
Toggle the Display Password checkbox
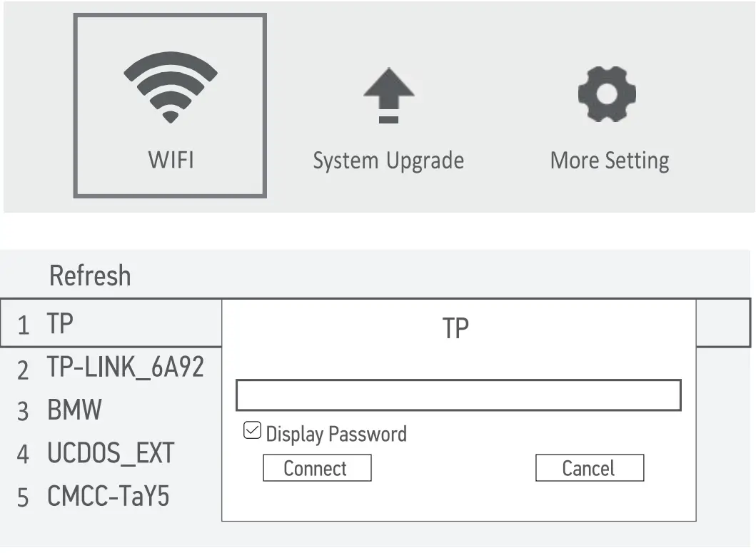[x=252, y=431]
